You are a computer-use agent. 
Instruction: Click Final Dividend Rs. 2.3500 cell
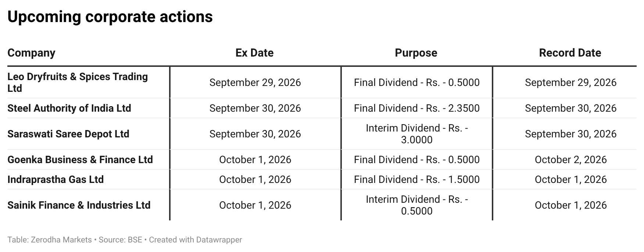[x=416, y=108]
